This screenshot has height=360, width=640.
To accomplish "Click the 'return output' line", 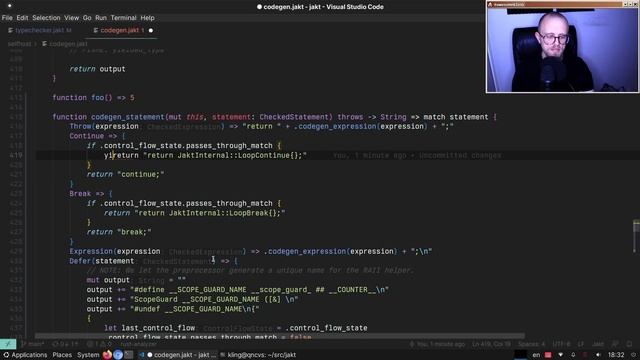I will pyautogui.click(x=97, y=69).
